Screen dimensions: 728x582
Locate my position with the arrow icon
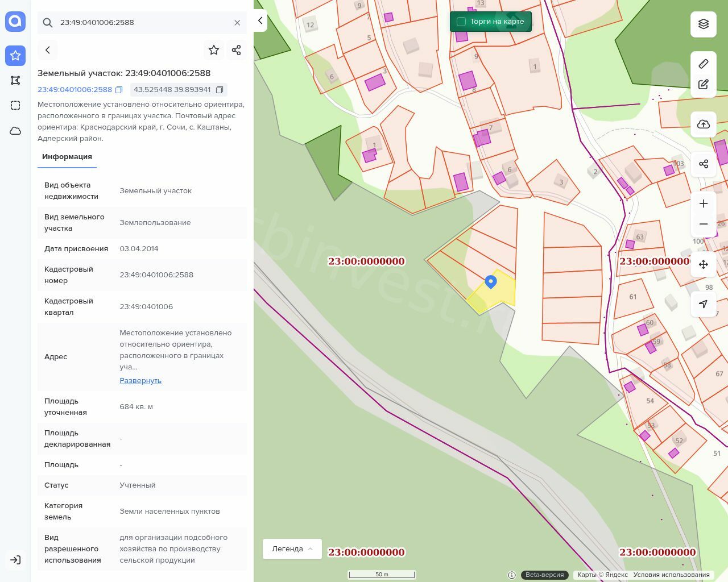704,304
